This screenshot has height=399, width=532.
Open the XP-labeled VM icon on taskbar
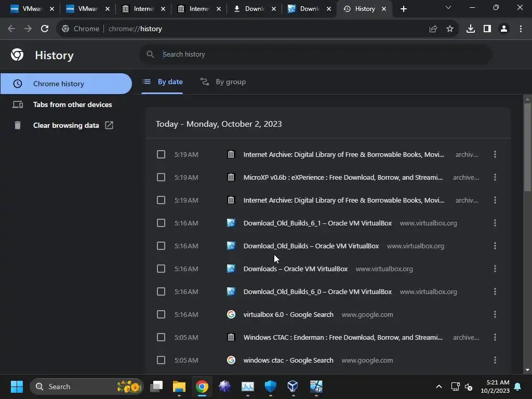pos(316,387)
